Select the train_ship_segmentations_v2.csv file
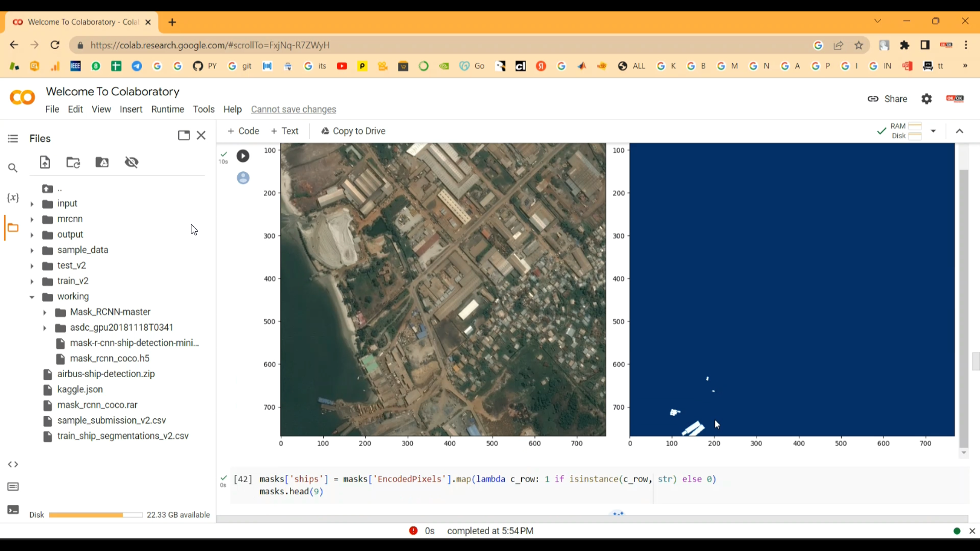This screenshot has width=980, height=551. [x=123, y=435]
